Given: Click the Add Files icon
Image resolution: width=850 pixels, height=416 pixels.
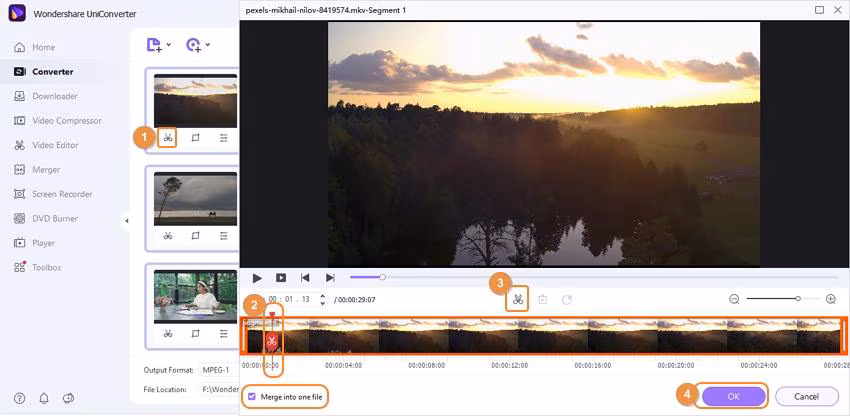Looking at the screenshot, I should click(154, 45).
